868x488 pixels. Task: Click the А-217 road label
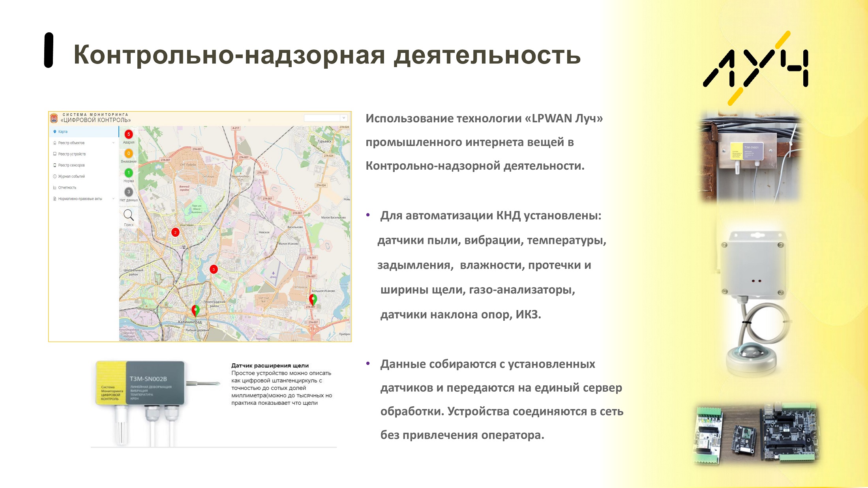click(236, 128)
